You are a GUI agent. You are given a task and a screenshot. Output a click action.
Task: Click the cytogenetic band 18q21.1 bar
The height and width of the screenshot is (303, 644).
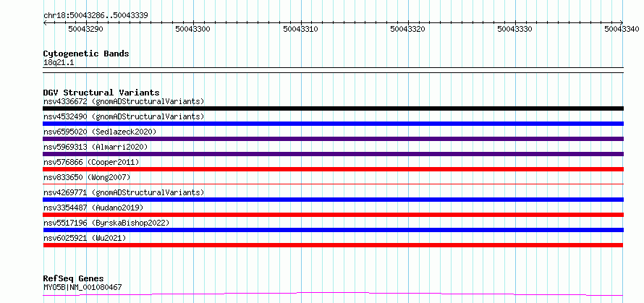tap(333, 70)
